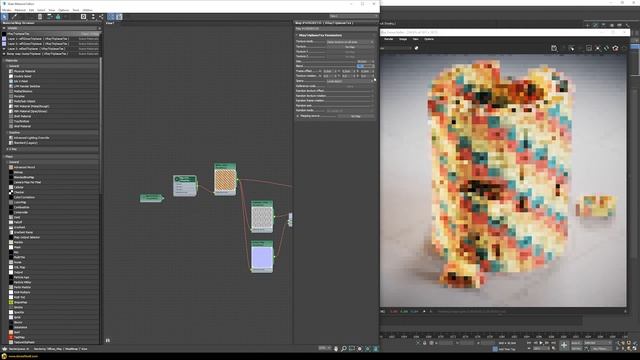Click the Mapping source No Map button
This screenshot has height=360, width=640.
(356, 116)
